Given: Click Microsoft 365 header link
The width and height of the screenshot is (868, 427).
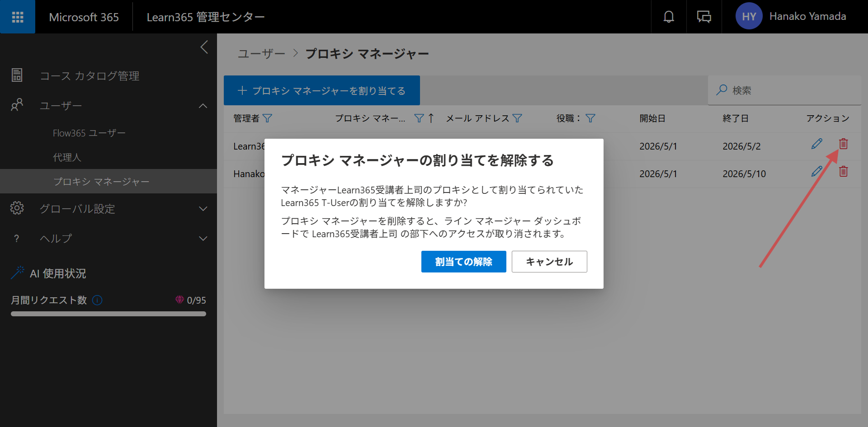Looking at the screenshot, I should click(84, 17).
